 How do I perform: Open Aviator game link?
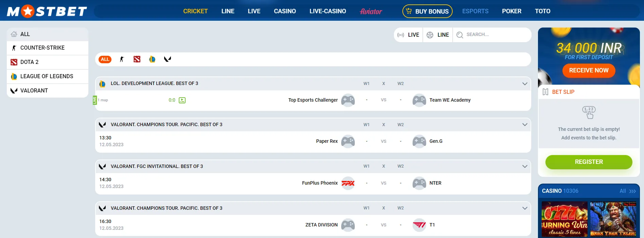(371, 12)
